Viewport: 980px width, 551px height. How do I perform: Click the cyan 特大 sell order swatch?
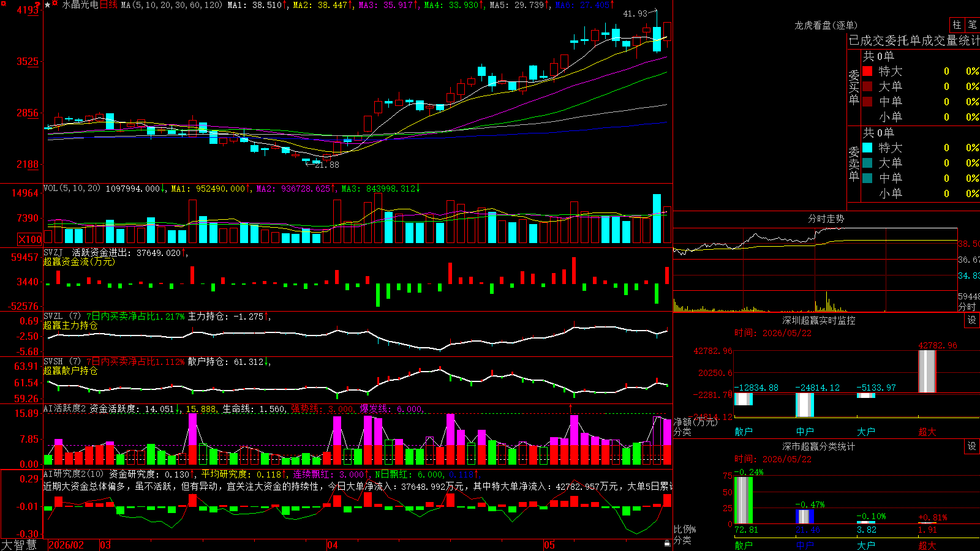click(x=867, y=148)
